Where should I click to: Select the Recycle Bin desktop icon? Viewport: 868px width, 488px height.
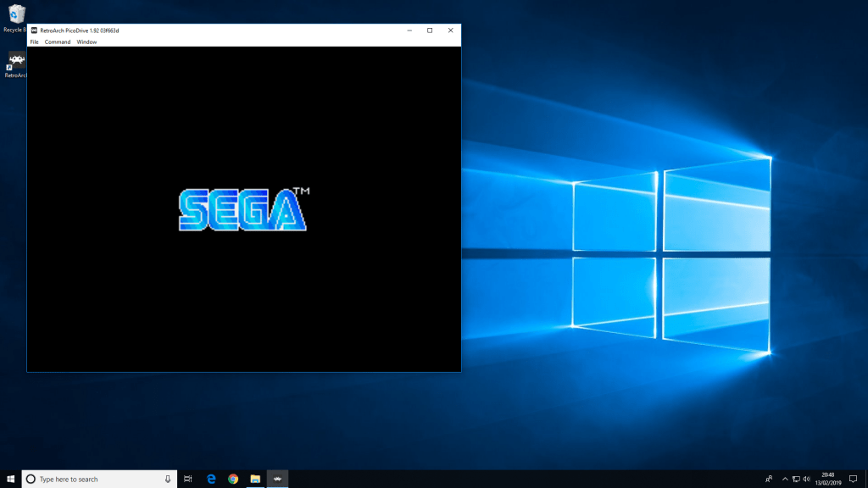(15, 19)
